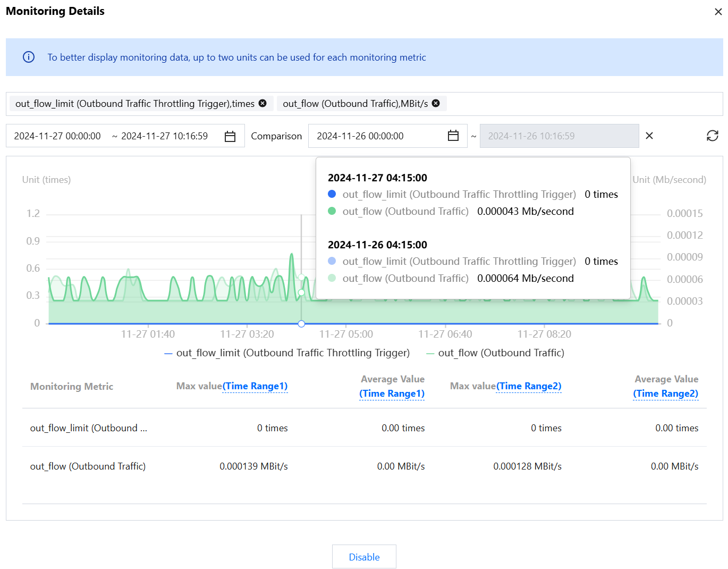Click the primary start date 2024-11-27 00:00:00
The height and width of the screenshot is (569, 728).
(57, 136)
